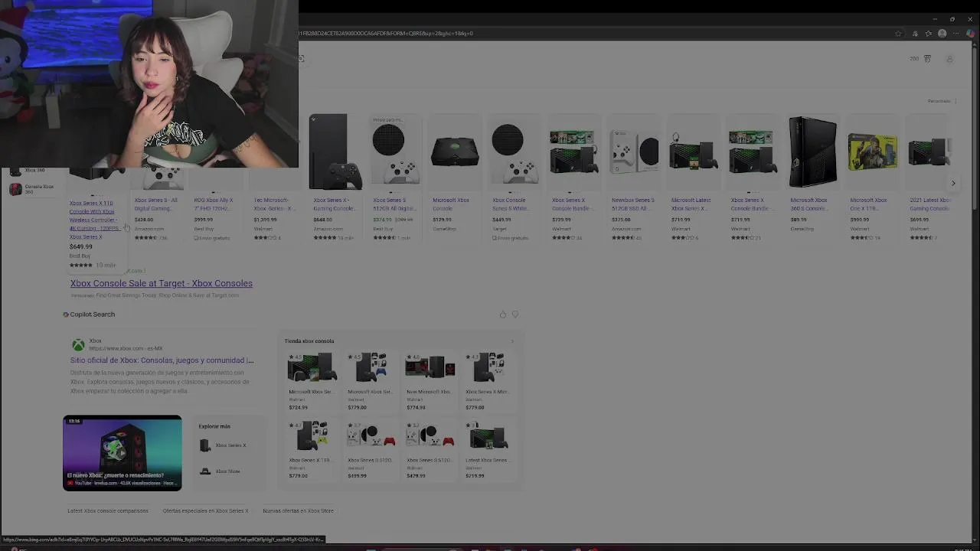The height and width of the screenshot is (551, 980).
Task: Open Xbox Series X Microsoft $779.00 shop item
Action: pos(488,381)
